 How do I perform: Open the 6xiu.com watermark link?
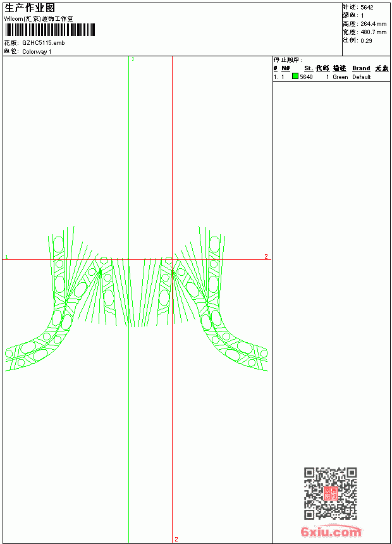click(331, 531)
